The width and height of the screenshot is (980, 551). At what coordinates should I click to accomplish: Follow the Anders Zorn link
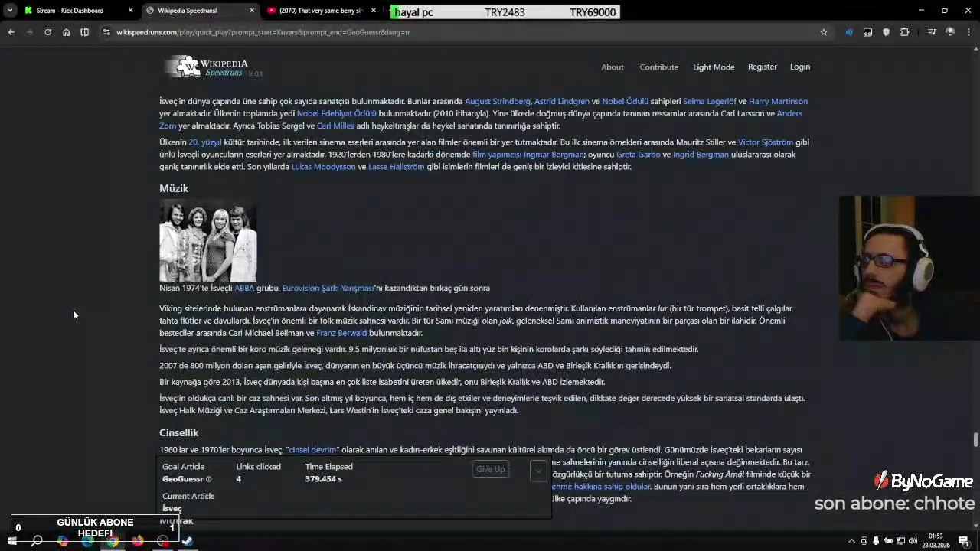tap(789, 113)
